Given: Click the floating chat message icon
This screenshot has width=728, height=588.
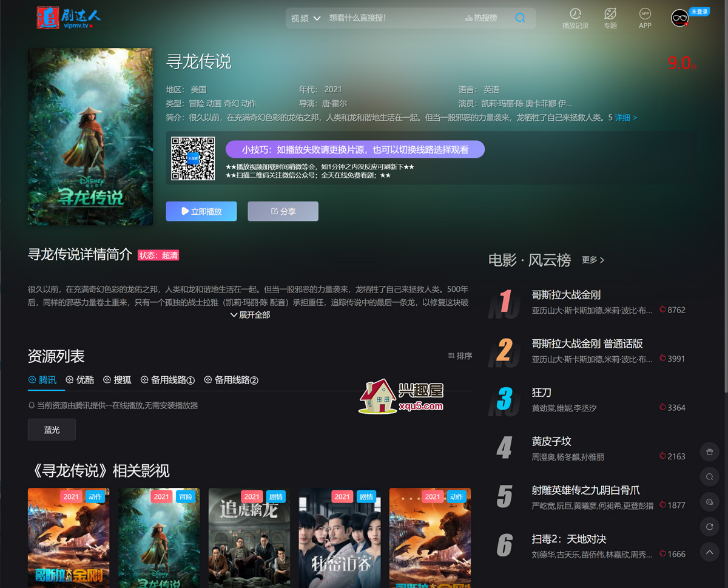Looking at the screenshot, I should [709, 502].
